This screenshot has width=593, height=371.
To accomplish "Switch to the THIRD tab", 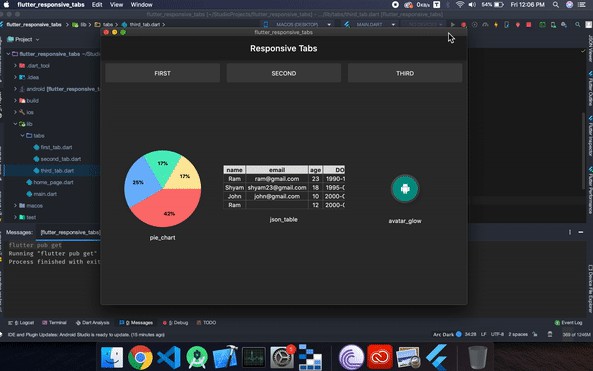I will click(405, 73).
